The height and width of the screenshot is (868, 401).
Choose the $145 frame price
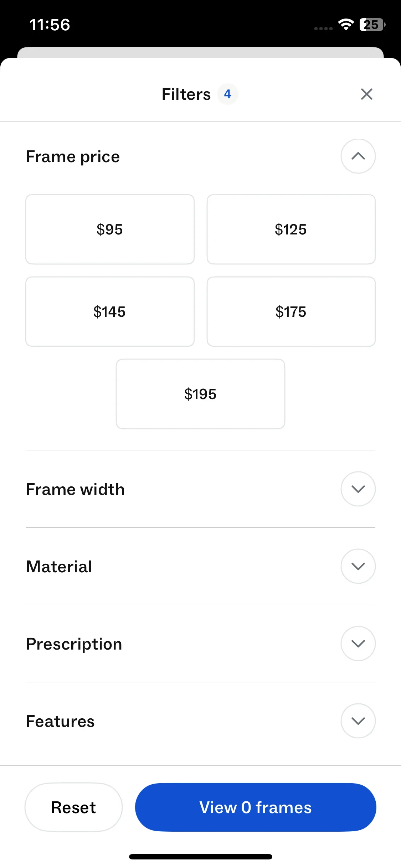[110, 312]
